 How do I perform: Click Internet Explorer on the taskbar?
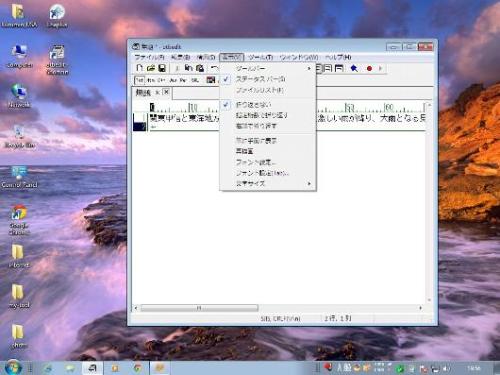coord(48,368)
